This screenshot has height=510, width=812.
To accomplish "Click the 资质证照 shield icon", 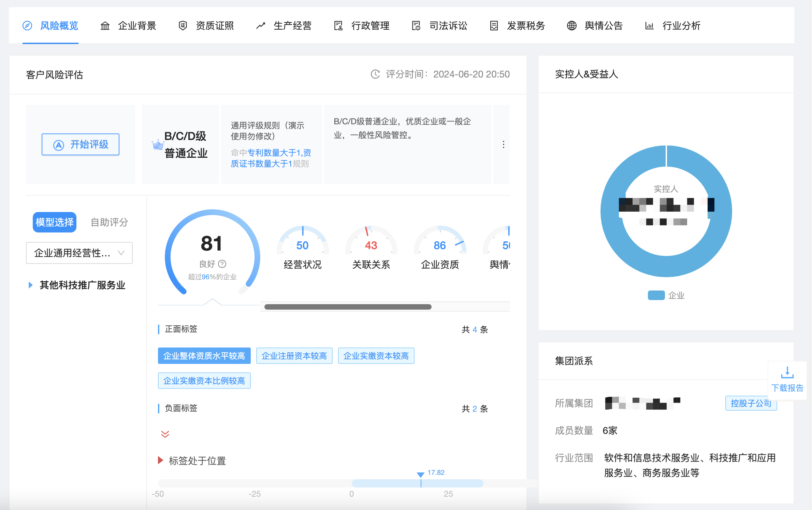I will pos(183,26).
